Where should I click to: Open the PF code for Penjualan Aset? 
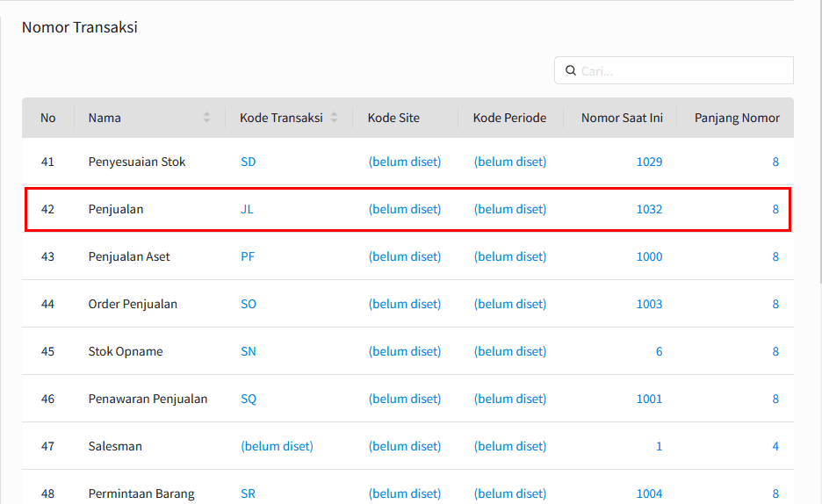[x=248, y=256]
